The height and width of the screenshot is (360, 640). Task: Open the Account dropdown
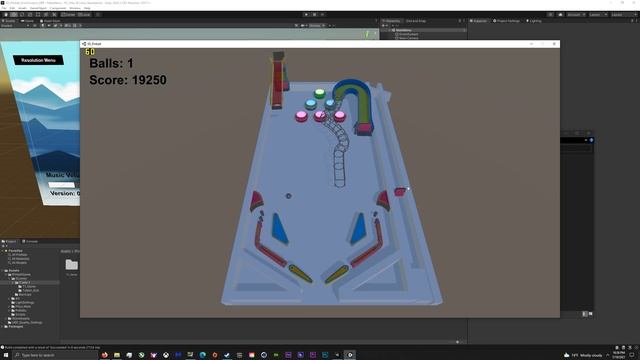pyautogui.click(x=576, y=15)
